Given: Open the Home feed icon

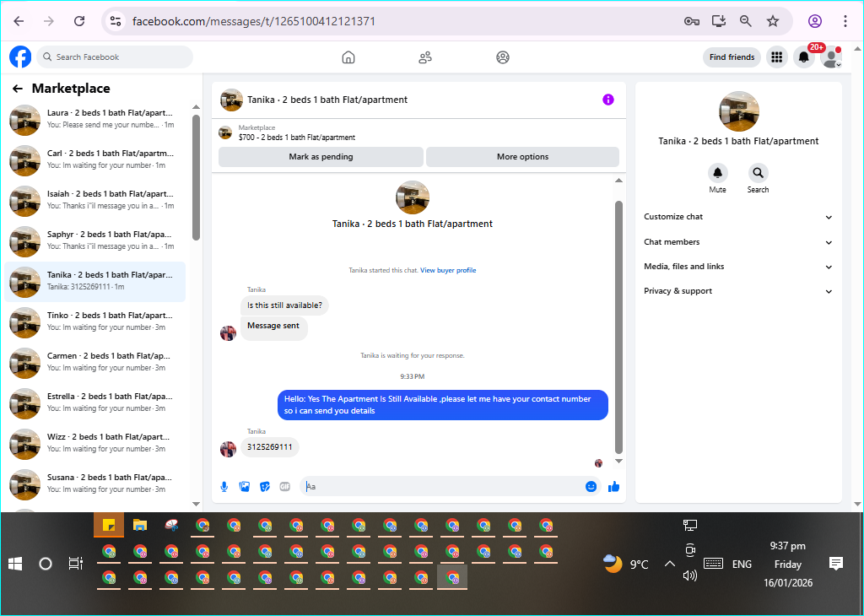Looking at the screenshot, I should point(348,57).
